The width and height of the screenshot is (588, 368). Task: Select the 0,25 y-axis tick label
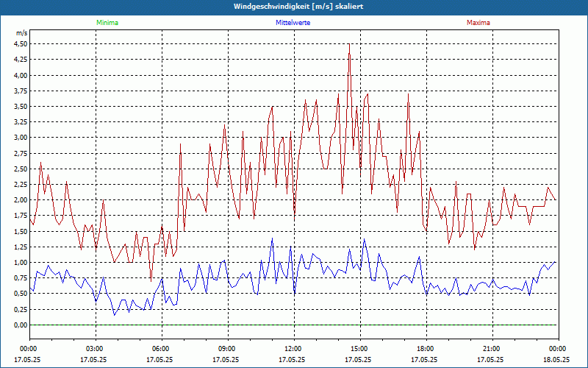21,310
